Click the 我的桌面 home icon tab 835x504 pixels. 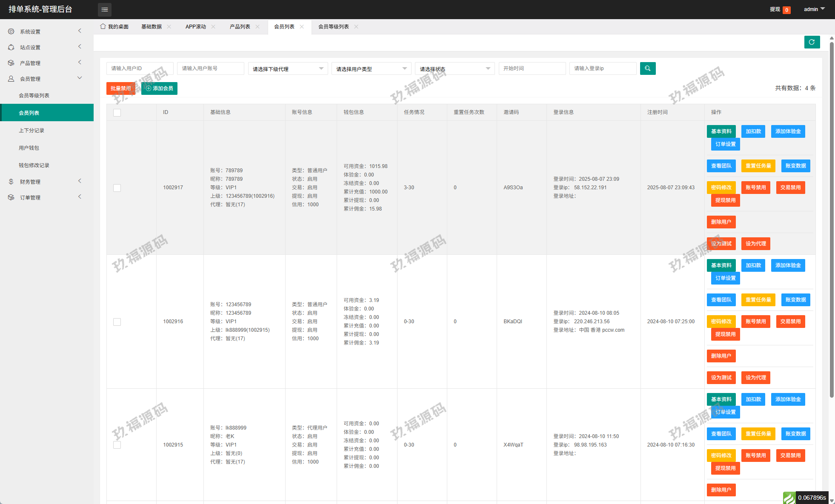(103, 26)
